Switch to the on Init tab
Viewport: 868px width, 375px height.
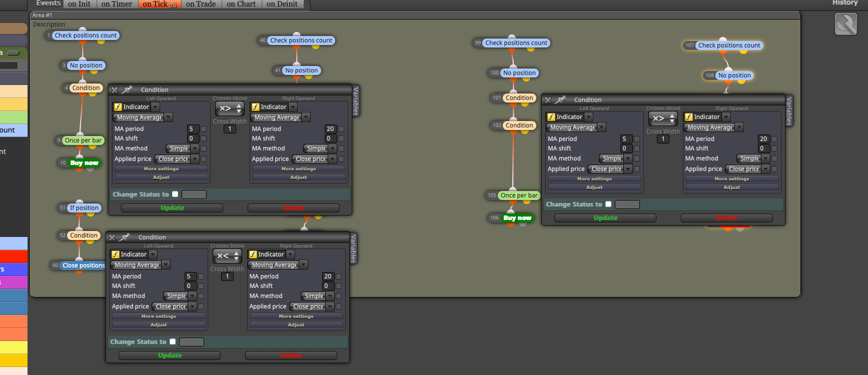[79, 4]
